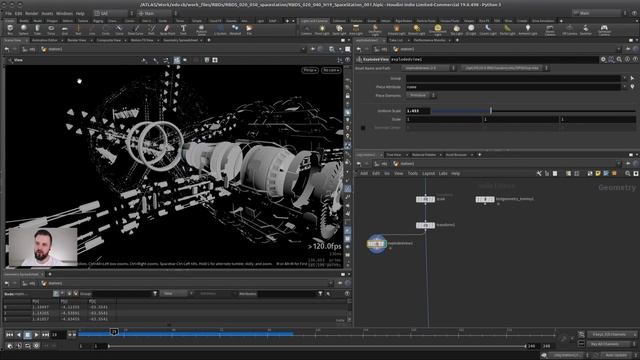This screenshot has width=640, height=360.
Task: Add a Switcher from the shelf
Action: pos(585,29)
